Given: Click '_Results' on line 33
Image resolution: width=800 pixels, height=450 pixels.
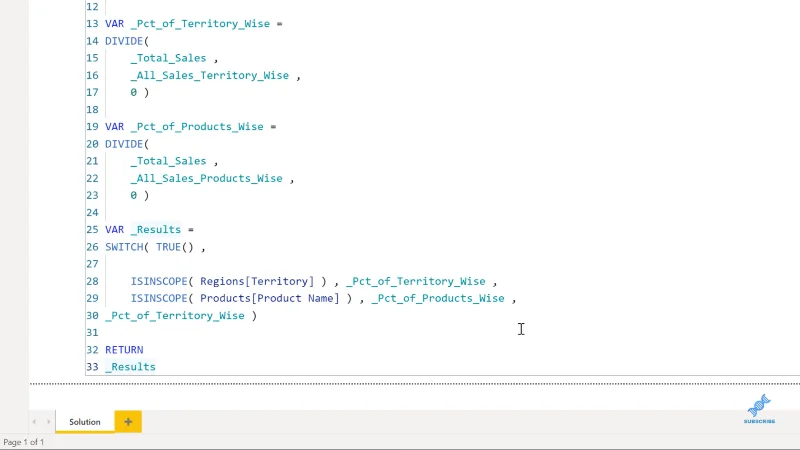Looking at the screenshot, I should [130, 367].
